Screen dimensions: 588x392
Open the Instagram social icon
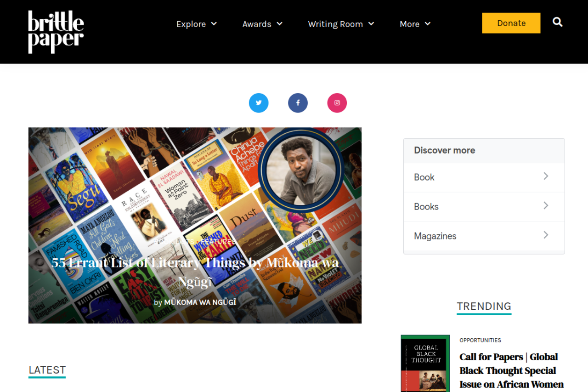click(337, 103)
